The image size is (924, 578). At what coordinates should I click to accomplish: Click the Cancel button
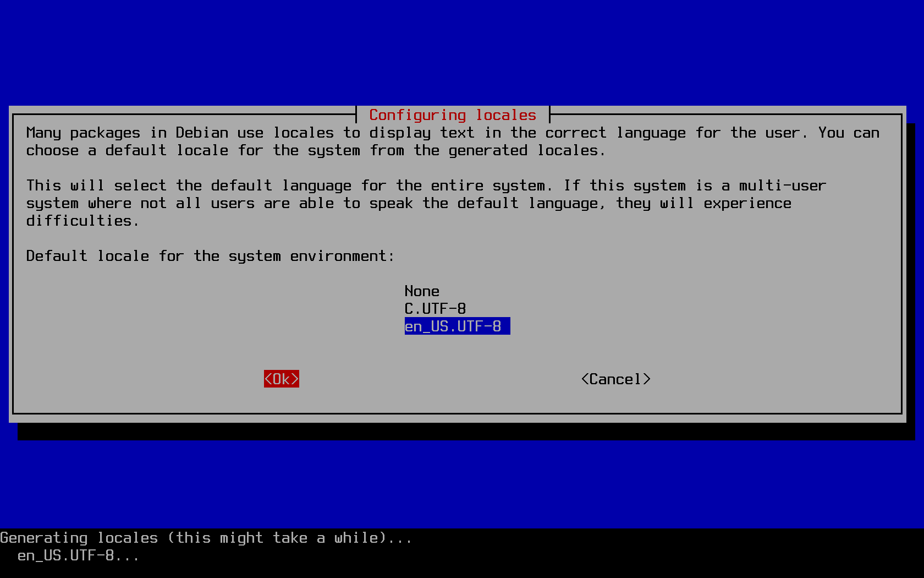(x=615, y=379)
